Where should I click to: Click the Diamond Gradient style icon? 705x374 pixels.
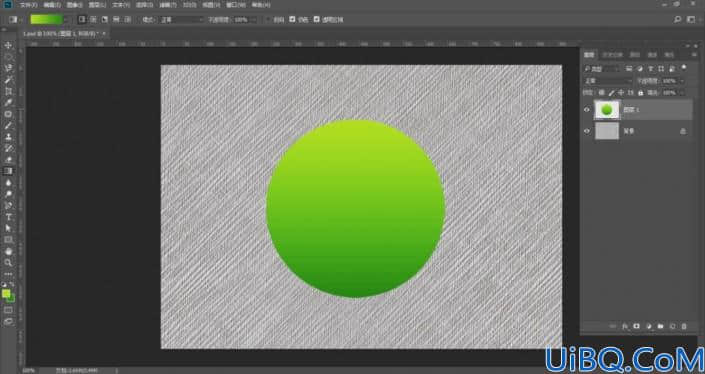coord(128,20)
